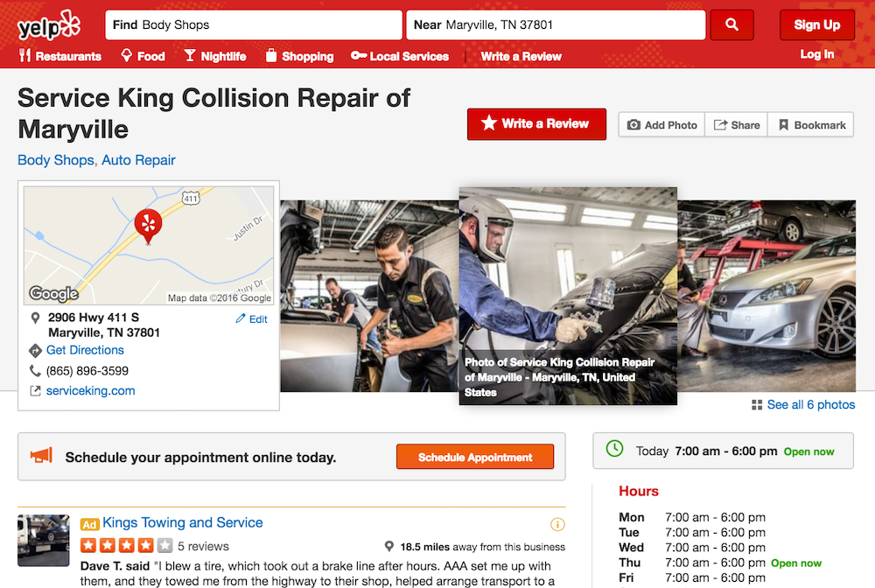This screenshot has width=875, height=588.
Task: Click the red search magnifier button
Action: coord(731,24)
